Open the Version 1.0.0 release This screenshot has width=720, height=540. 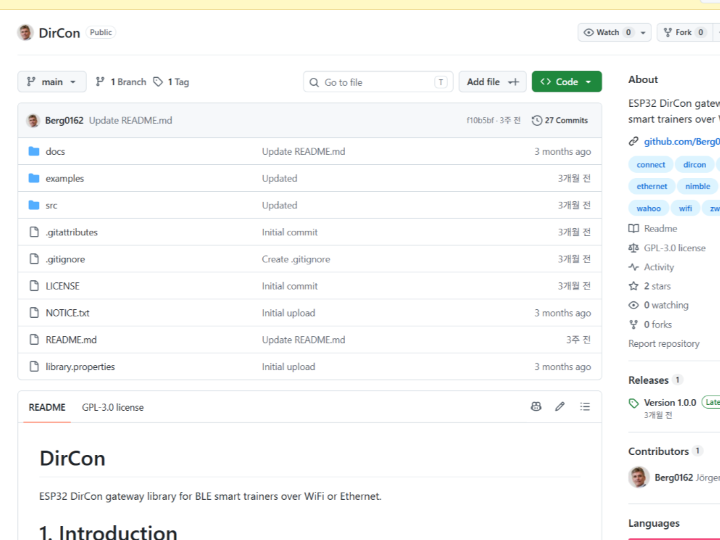click(670, 403)
